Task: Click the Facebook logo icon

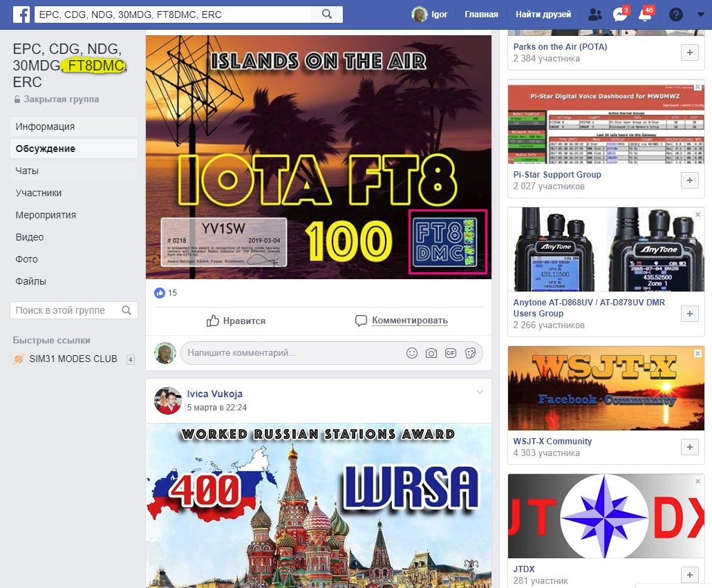Action: [x=21, y=14]
